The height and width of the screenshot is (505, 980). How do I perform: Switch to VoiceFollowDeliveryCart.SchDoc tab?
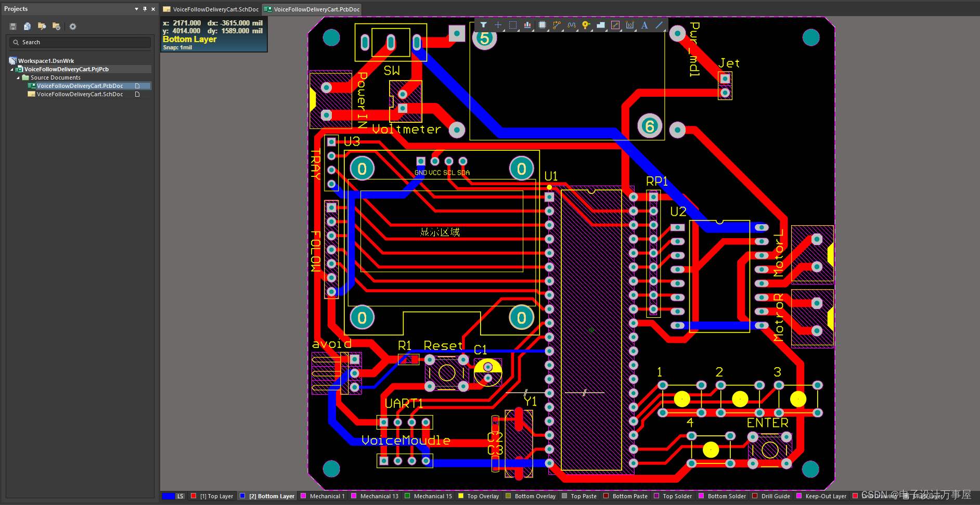tap(211, 9)
